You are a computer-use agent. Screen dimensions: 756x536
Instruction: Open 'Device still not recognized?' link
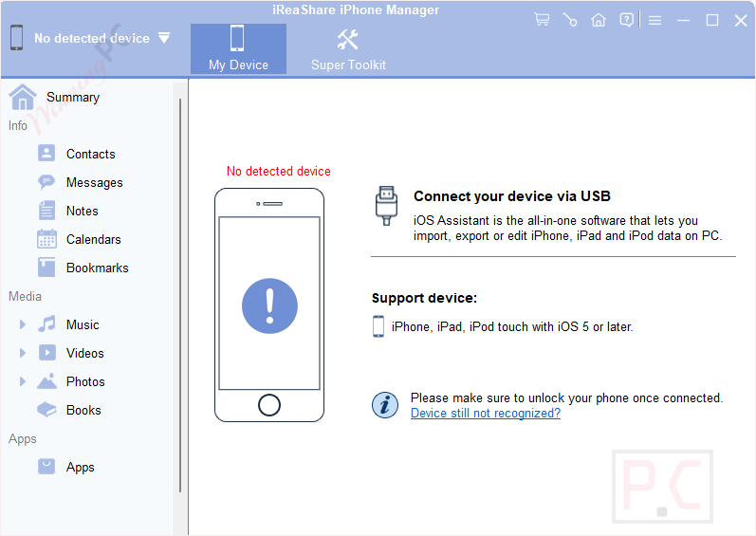(x=485, y=414)
